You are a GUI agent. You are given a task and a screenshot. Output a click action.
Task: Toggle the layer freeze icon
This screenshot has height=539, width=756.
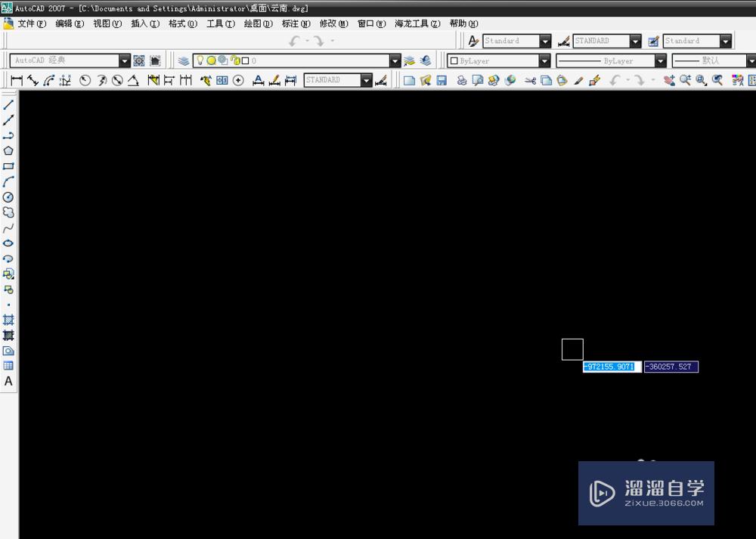[212, 61]
